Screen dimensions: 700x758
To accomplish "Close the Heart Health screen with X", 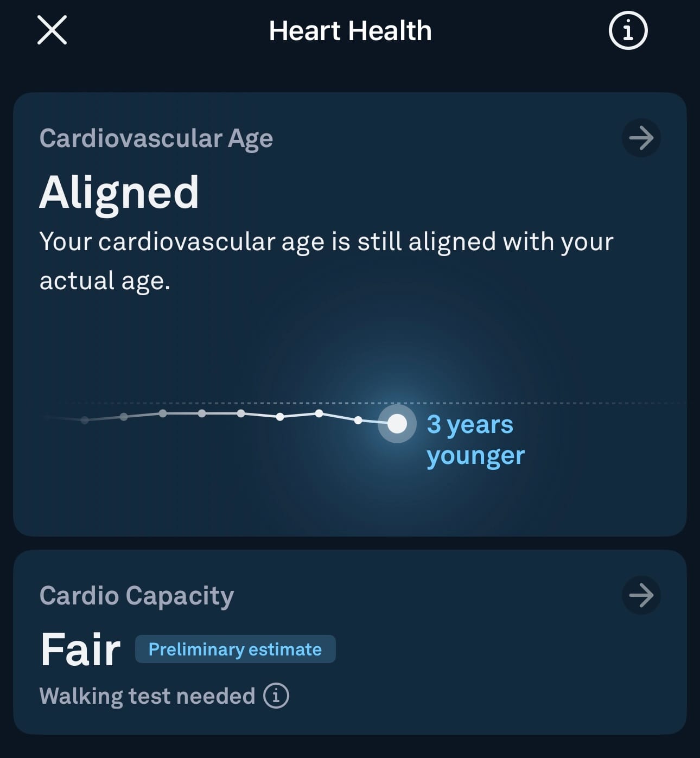I will pyautogui.click(x=52, y=30).
